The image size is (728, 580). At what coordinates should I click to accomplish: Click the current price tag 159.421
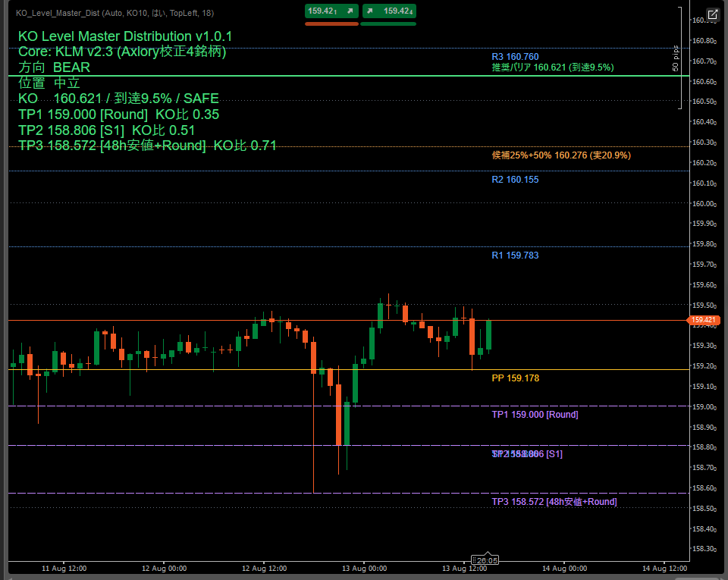[x=704, y=320]
